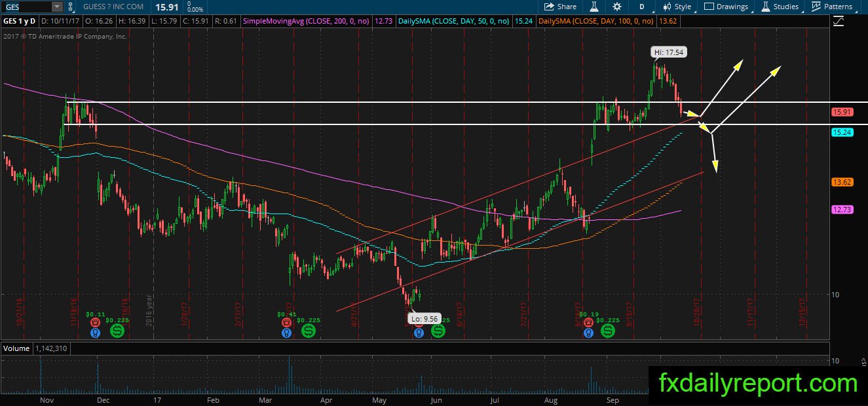Click the SimpleMovingAvg 200 study label
The height and width of the screenshot is (406, 868).
coord(306,22)
